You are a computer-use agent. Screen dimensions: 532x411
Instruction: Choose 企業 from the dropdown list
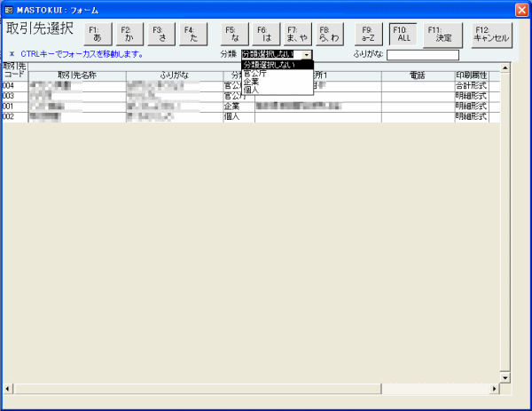(x=251, y=82)
